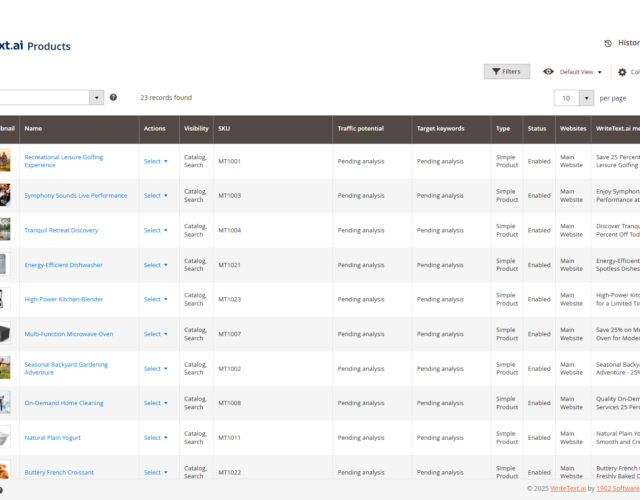The height and width of the screenshot is (500, 640).
Task: Open the bulk actions dropdown arrow
Action: tap(96, 97)
